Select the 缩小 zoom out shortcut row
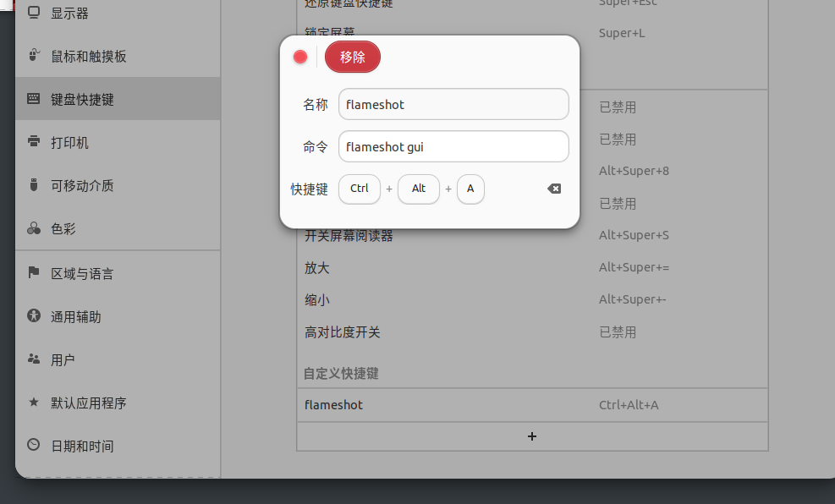This screenshot has width=835, height=504. 532,299
